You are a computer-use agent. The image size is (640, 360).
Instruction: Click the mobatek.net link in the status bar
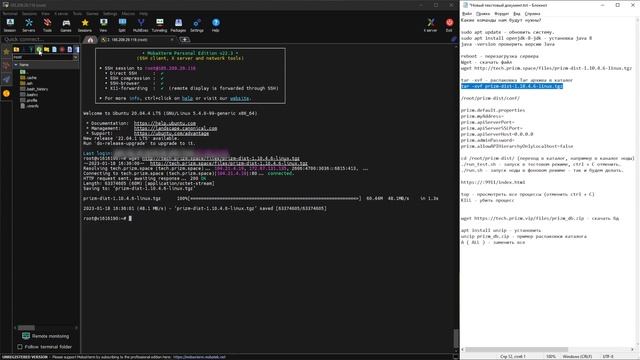(199, 357)
